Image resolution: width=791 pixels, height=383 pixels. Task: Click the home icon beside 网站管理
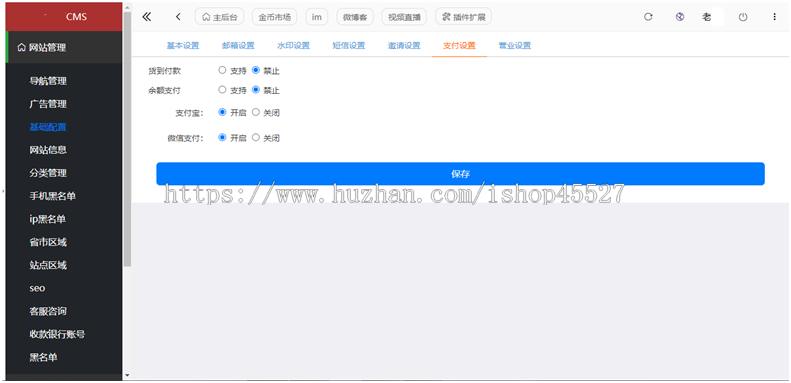pos(21,48)
